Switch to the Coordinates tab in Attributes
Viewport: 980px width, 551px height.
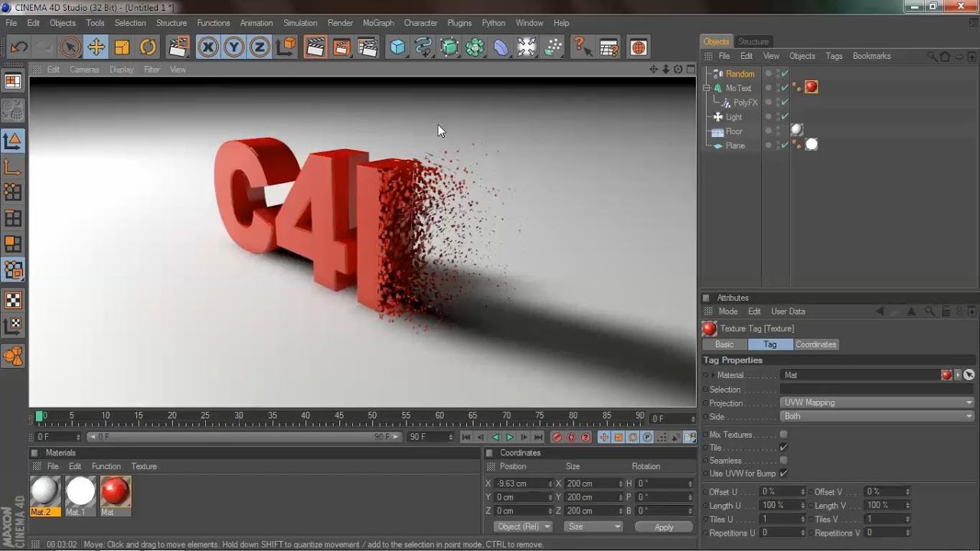point(816,344)
